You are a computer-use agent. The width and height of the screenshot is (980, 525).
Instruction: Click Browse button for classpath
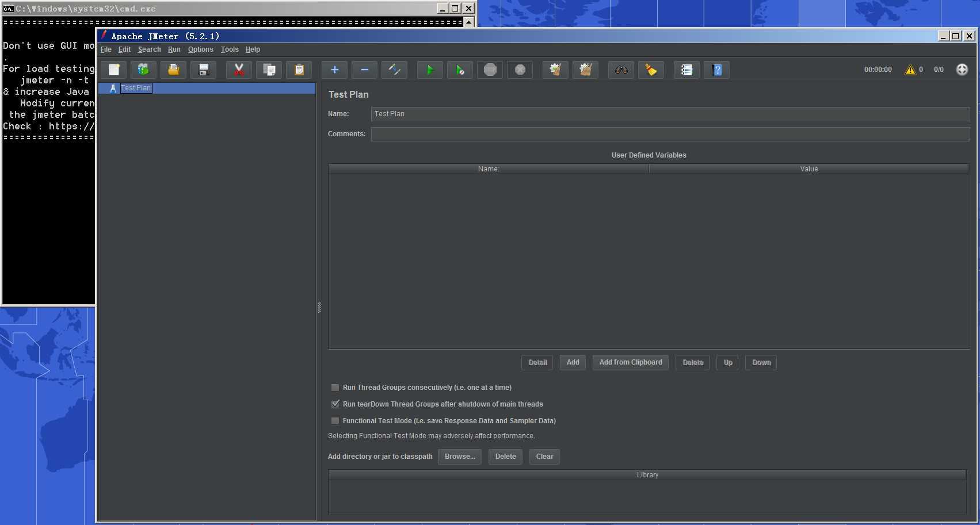pos(460,457)
